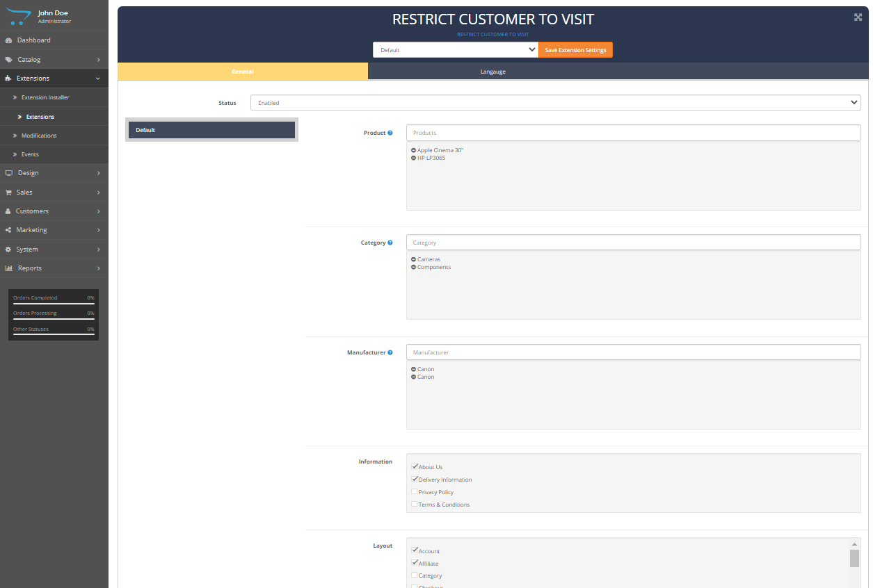Open the Extensions submenu item
Image resolution: width=873 pixels, height=588 pixels.
coord(54,117)
